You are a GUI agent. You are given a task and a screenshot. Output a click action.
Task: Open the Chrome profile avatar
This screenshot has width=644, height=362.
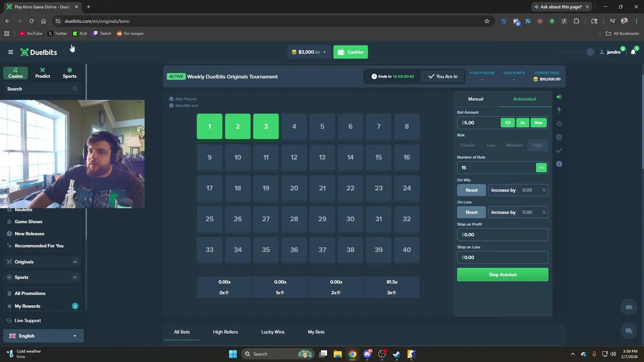624,21
